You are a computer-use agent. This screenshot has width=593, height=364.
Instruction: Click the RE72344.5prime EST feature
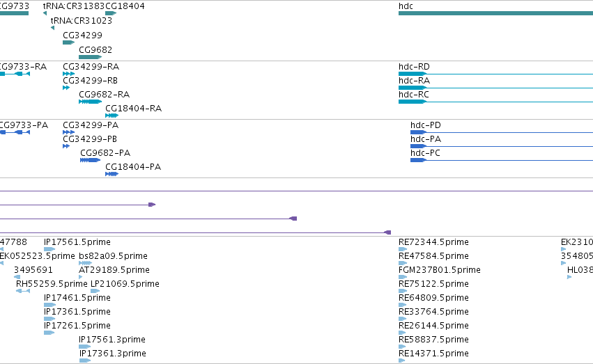[403, 249]
